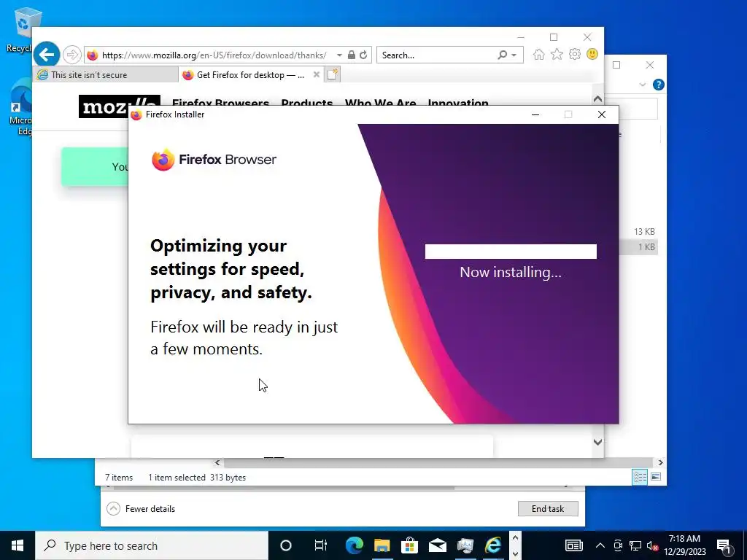Collapse Task Manager with Fewer details
The height and width of the screenshot is (560, 747).
(141, 508)
